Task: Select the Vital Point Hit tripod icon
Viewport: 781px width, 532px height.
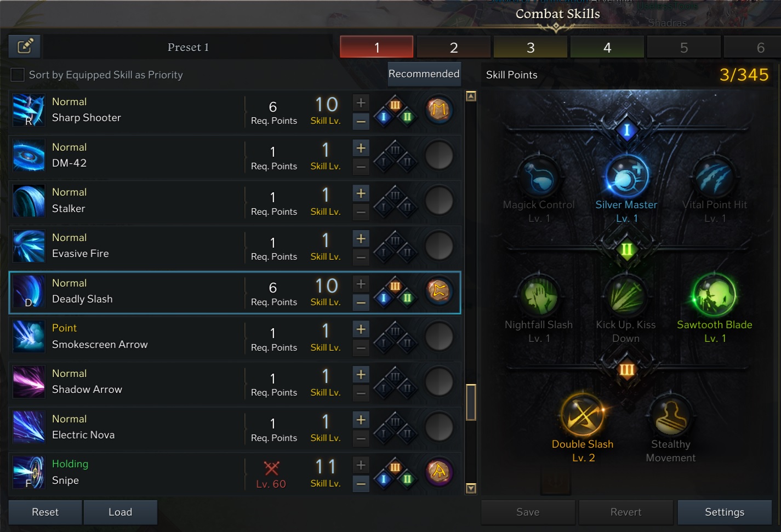Action: 714,176
